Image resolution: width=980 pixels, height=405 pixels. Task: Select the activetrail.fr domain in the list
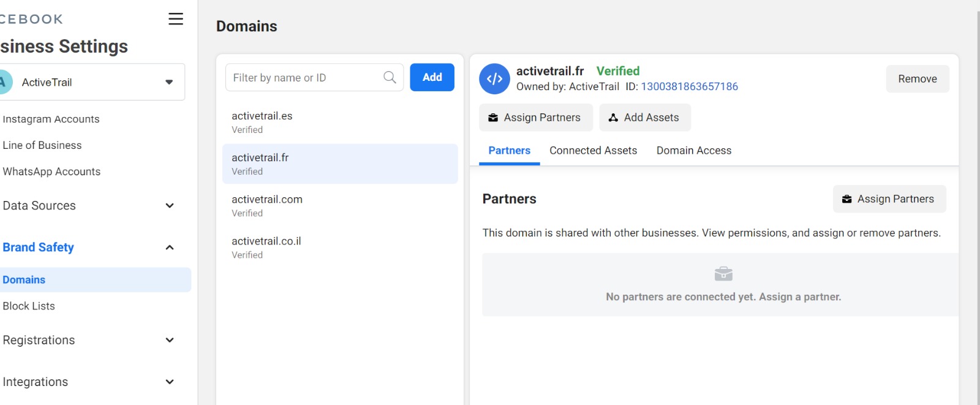[x=340, y=164]
